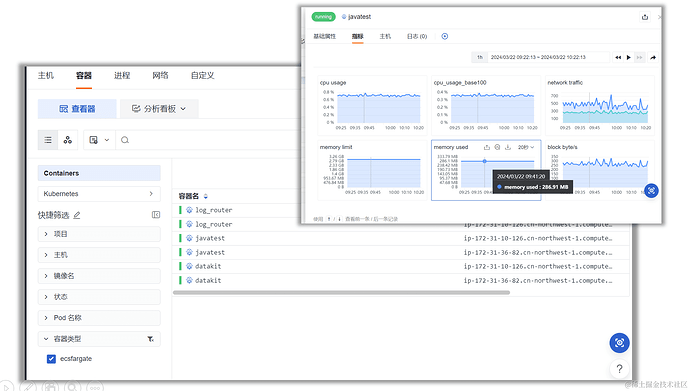The height and width of the screenshot is (391, 690).
Task: Click the 查看器 button
Action: (x=77, y=109)
